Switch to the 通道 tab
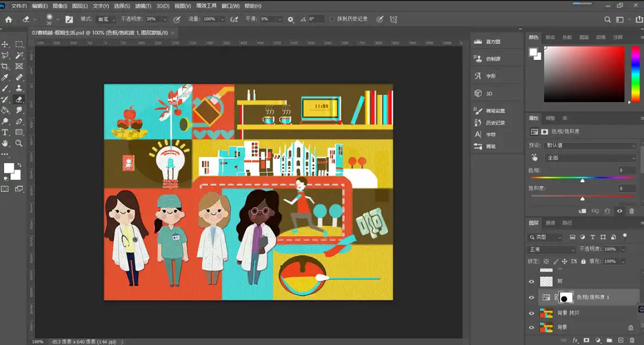Image resolution: width=644 pixels, height=345 pixels. tap(550, 223)
